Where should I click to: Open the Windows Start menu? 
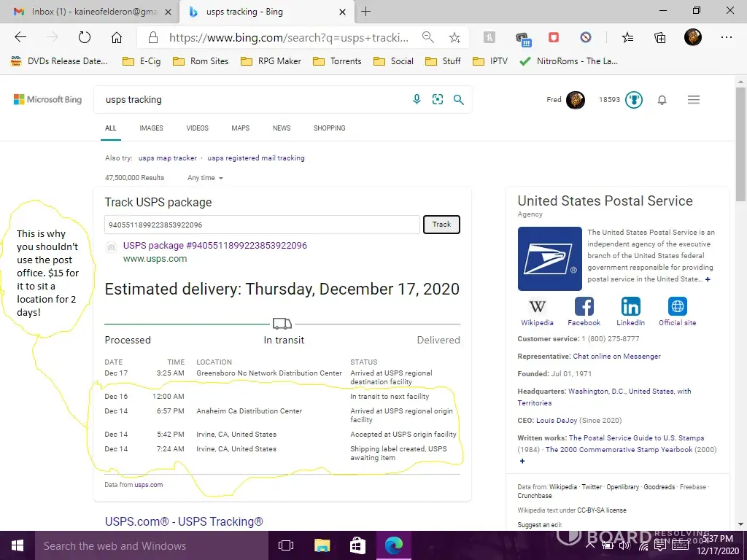17,545
